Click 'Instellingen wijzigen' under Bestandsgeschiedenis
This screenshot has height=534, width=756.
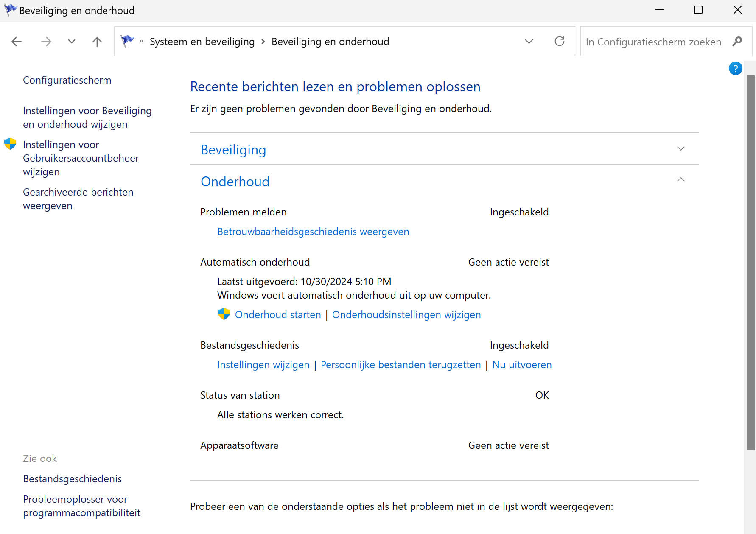click(263, 365)
